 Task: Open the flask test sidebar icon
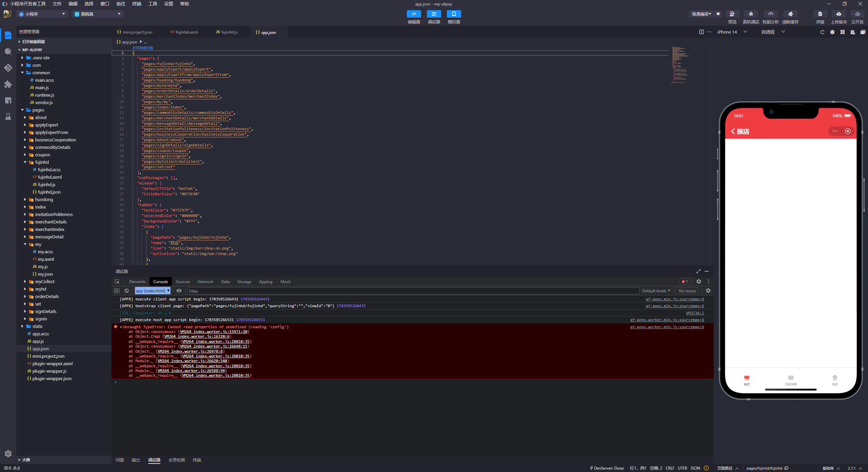tap(8, 117)
